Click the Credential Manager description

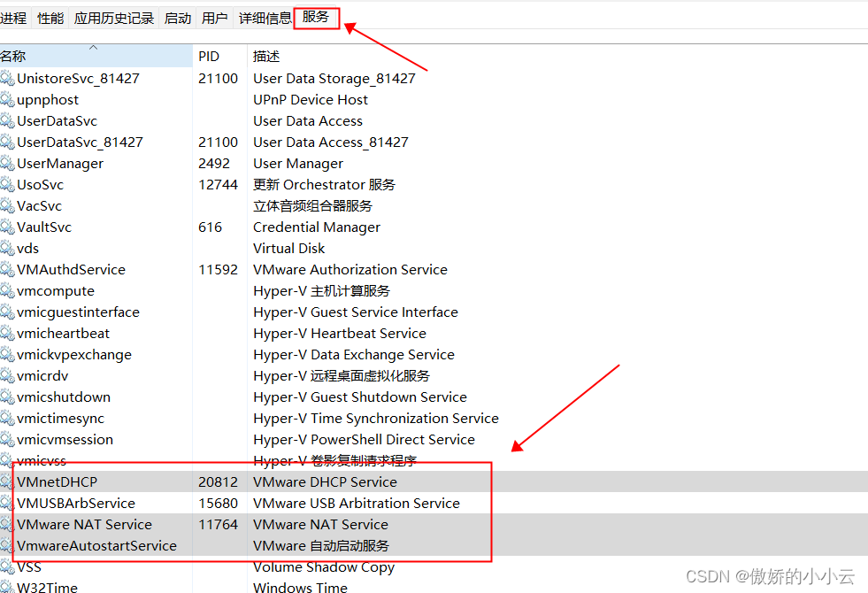tap(317, 227)
